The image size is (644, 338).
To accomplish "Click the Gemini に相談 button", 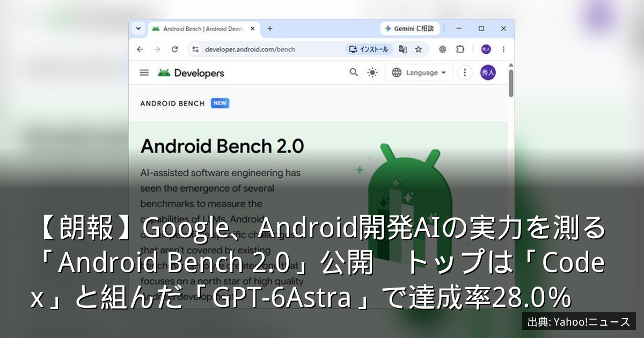I will [x=411, y=28].
